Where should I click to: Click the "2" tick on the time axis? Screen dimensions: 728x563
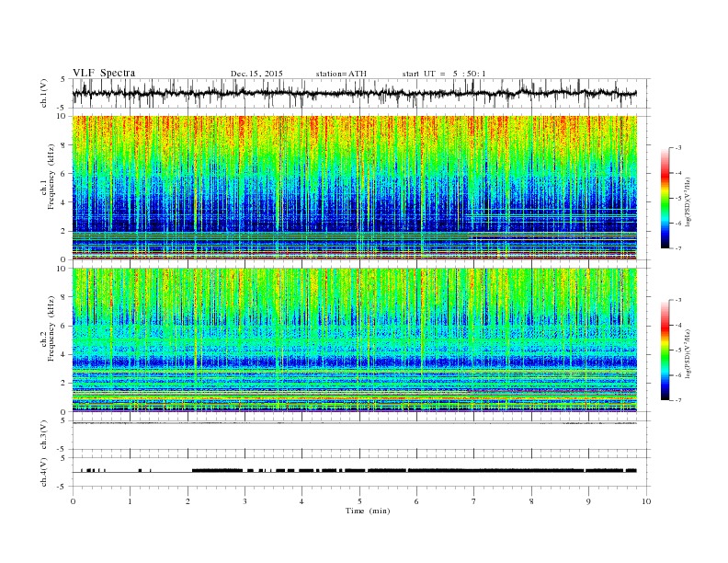188,501
